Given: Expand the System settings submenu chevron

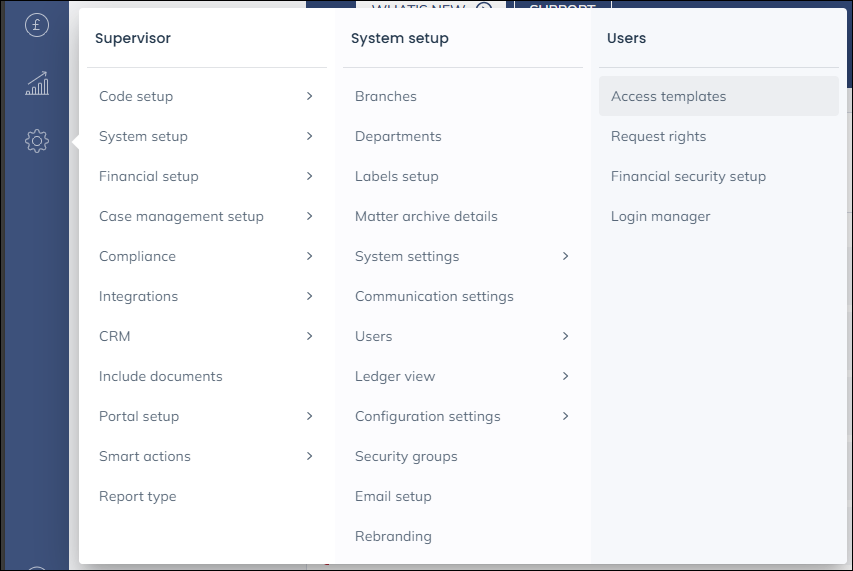Looking at the screenshot, I should click(565, 256).
